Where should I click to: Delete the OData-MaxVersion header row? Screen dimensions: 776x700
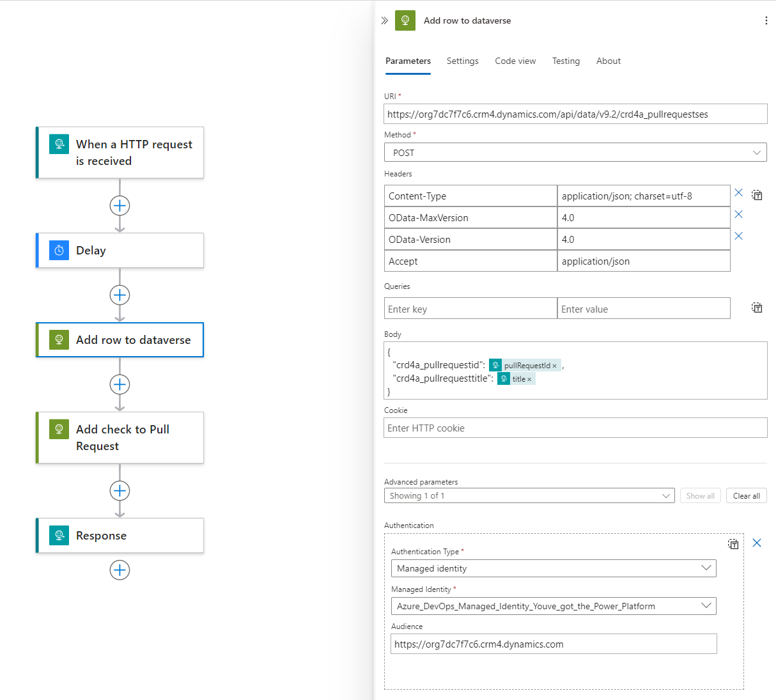pos(739,214)
